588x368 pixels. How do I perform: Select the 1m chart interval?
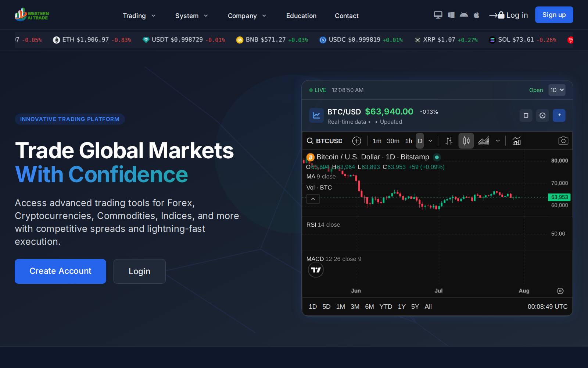377,141
